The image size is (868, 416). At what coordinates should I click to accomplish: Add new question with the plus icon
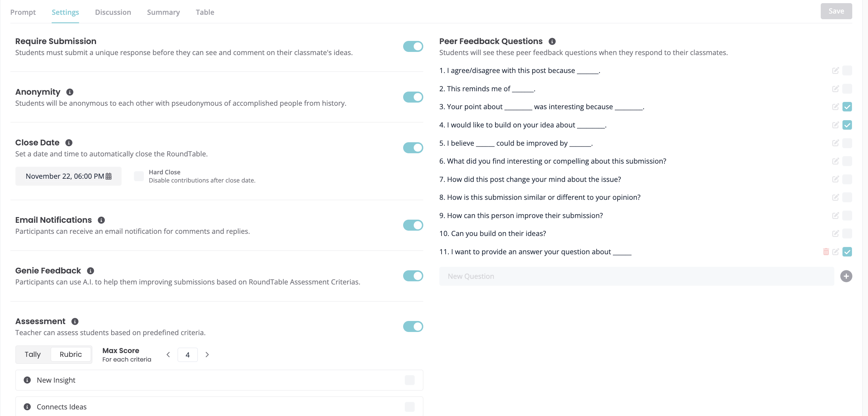[846, 276]
